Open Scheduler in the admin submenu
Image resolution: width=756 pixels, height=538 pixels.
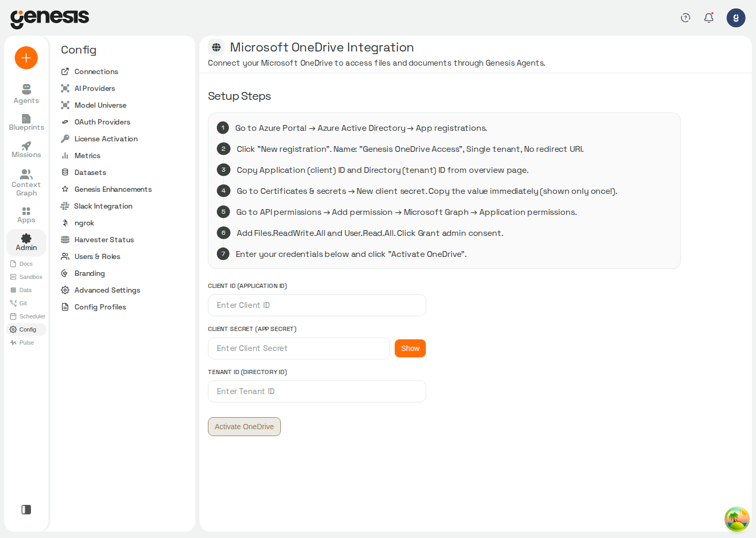click(27, 316)
